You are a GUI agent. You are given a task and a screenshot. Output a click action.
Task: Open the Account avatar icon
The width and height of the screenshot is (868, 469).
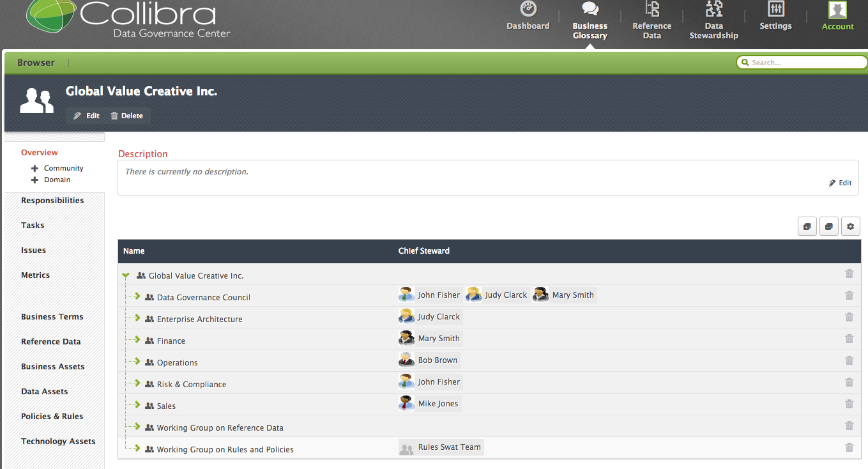(837, 10)
